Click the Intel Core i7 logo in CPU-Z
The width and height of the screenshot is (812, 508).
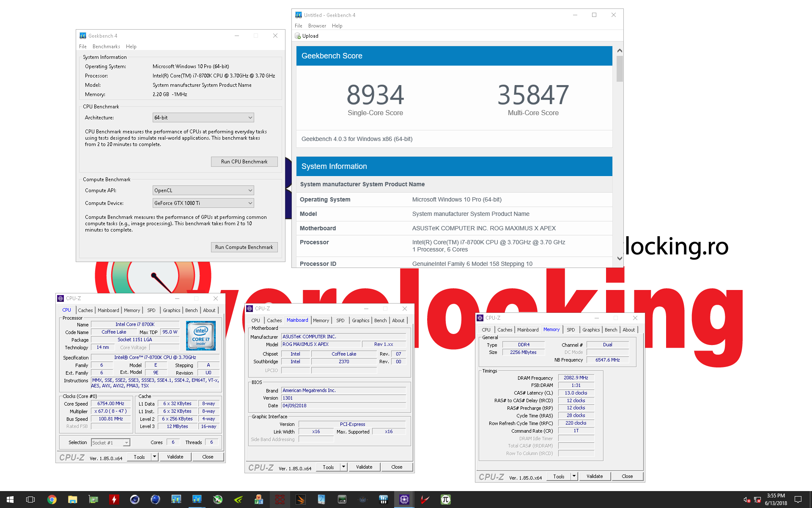[201, 335]
